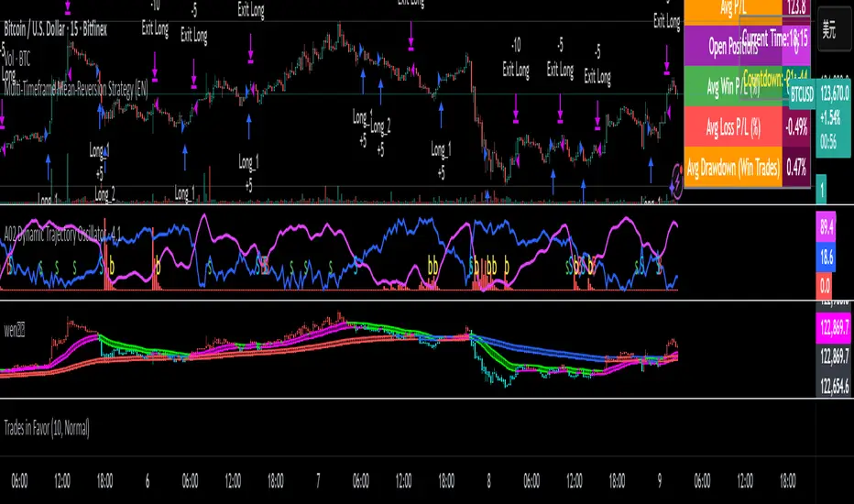Click the Bitcoin / U.S. Dollar symbol title

tap(56, 29)
